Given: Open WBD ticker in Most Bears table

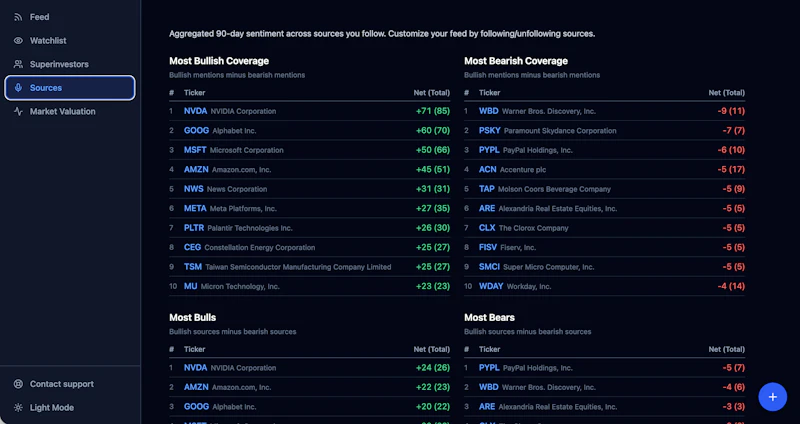Looking at the screenshot, I should (488, 387).
